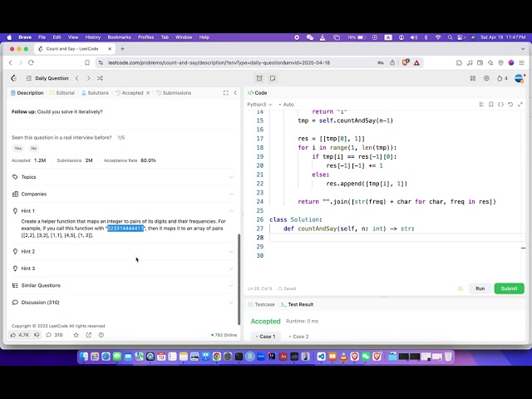Expand Hint 2
532x399 pixels.
pyautogui.click(x=123, y=251)
